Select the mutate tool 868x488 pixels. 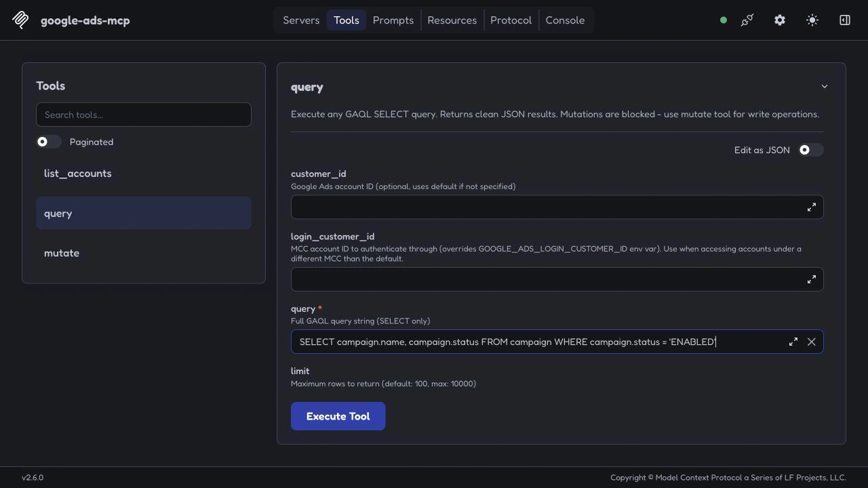tap(144, 253)
